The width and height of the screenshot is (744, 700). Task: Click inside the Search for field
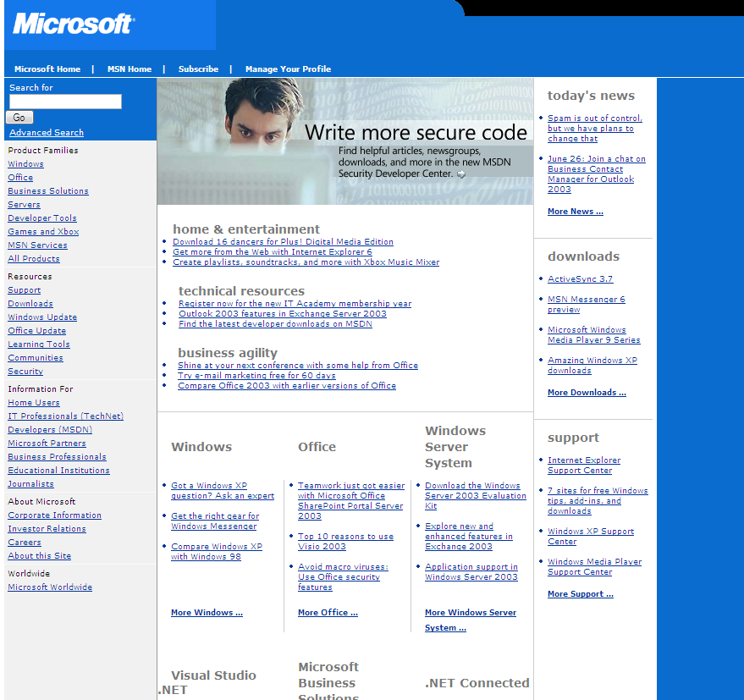pos(64,102)
